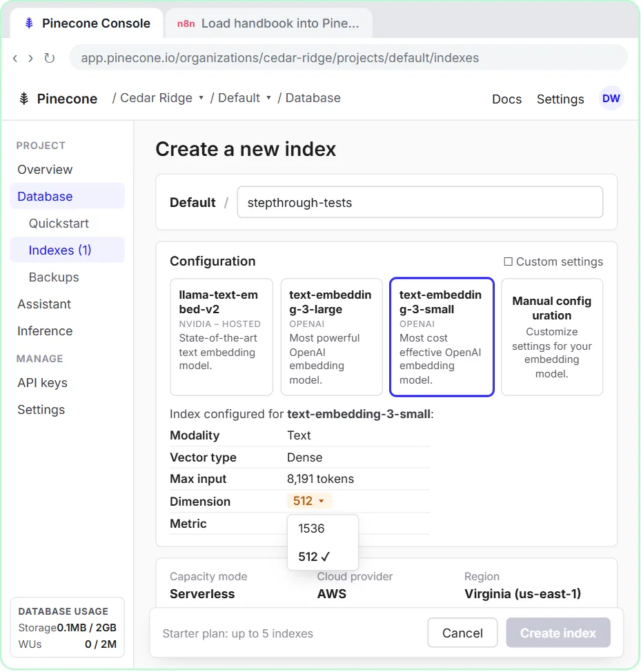The height and width of the screenshot is (672, 641).
Task: Click the WUs 0 / 2M usage line
Action: [67, 644]
